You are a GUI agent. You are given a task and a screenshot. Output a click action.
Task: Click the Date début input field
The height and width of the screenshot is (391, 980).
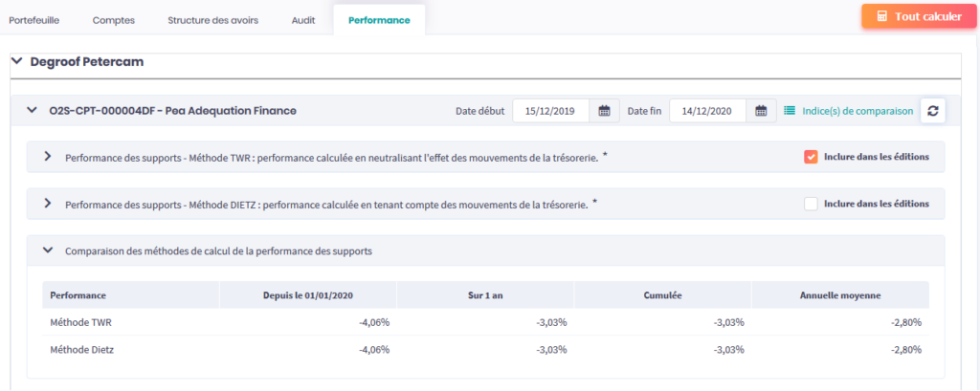[x=551, y=111]
